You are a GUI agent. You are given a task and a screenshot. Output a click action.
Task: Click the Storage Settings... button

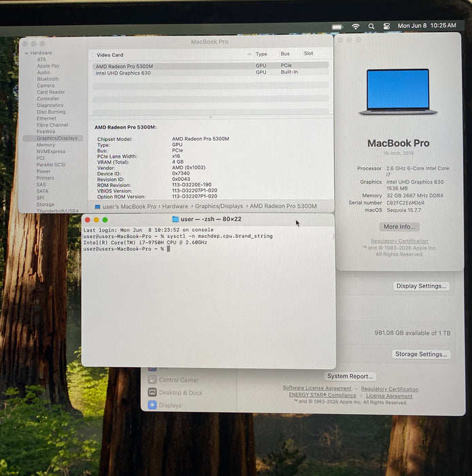point(421,354)
